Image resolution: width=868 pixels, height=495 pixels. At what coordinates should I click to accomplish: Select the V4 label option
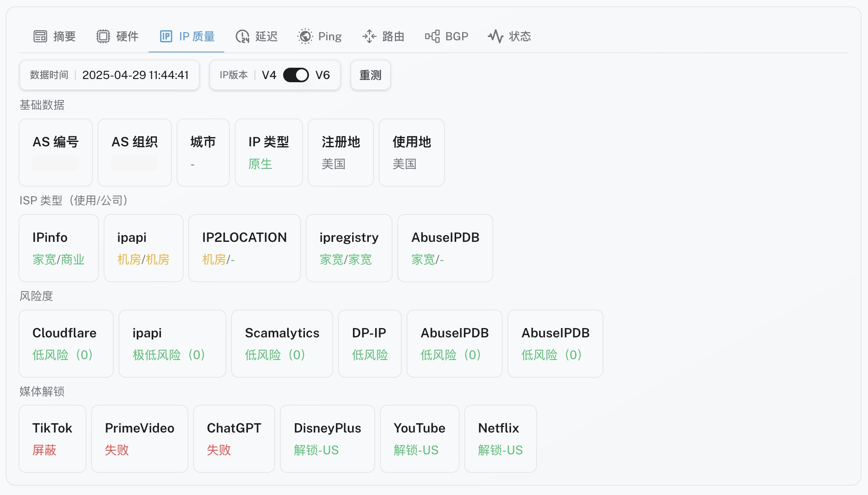point(269,75)
